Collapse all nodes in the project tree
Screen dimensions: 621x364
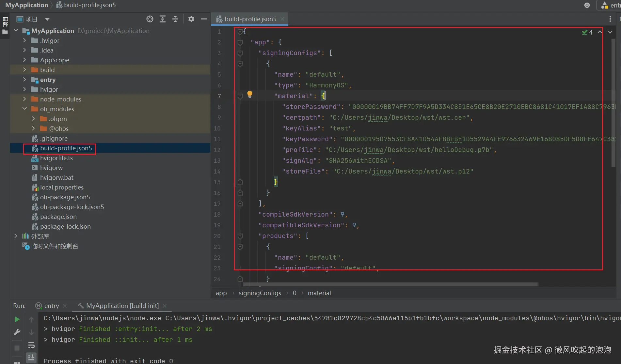175,19
